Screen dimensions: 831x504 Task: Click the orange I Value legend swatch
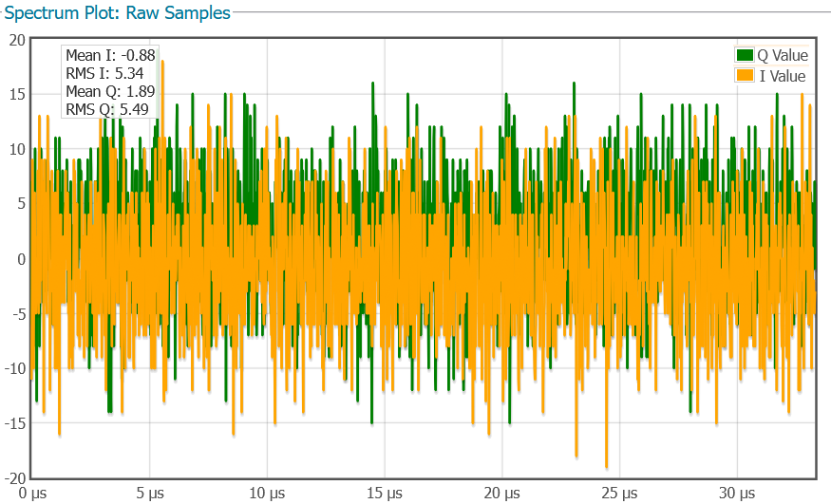745,75
